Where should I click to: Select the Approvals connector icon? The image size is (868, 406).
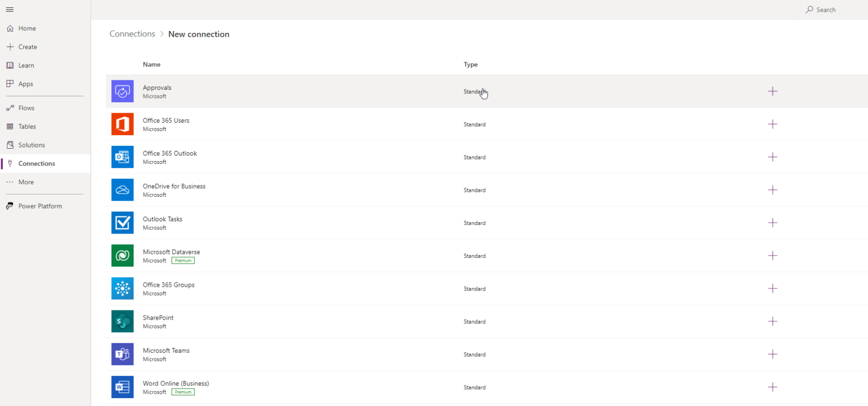tap(122, 91)
